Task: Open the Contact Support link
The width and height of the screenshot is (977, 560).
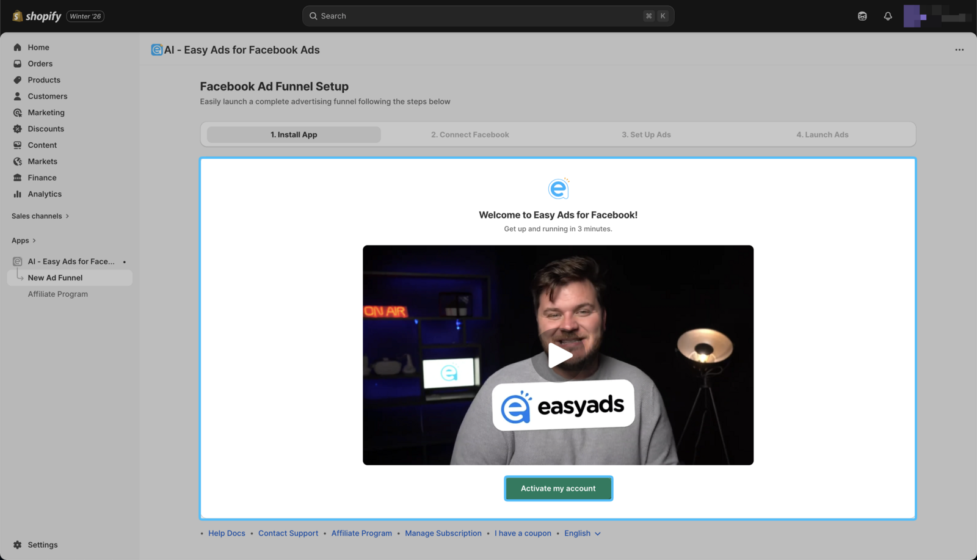Action: tap(288, 533)
